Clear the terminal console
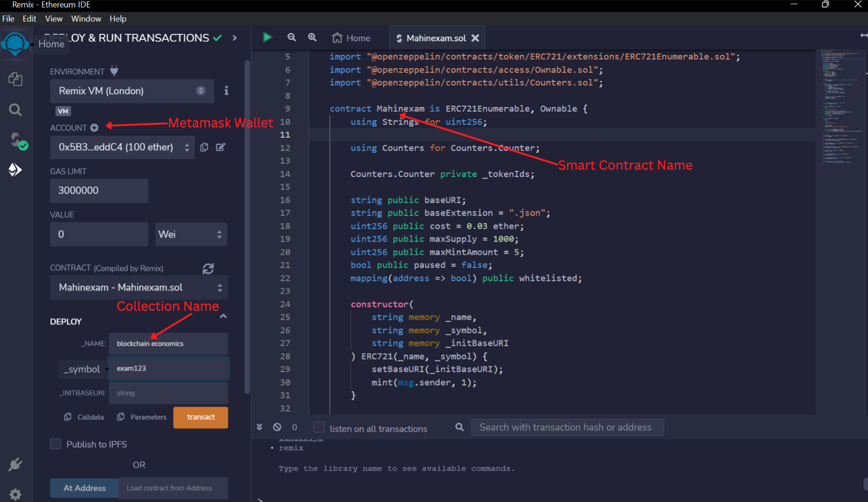Image resolution: width=868 pixels, height=502 pixels. tap(277, 427)
